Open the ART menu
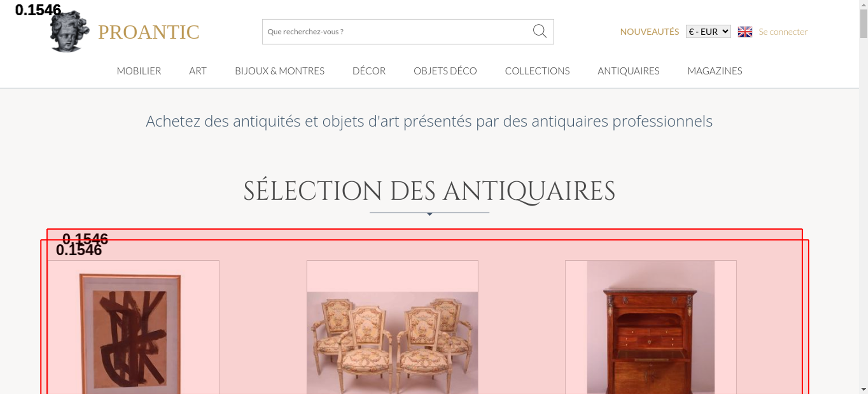This screenshot has width=868, height=394. coord(198,71)
